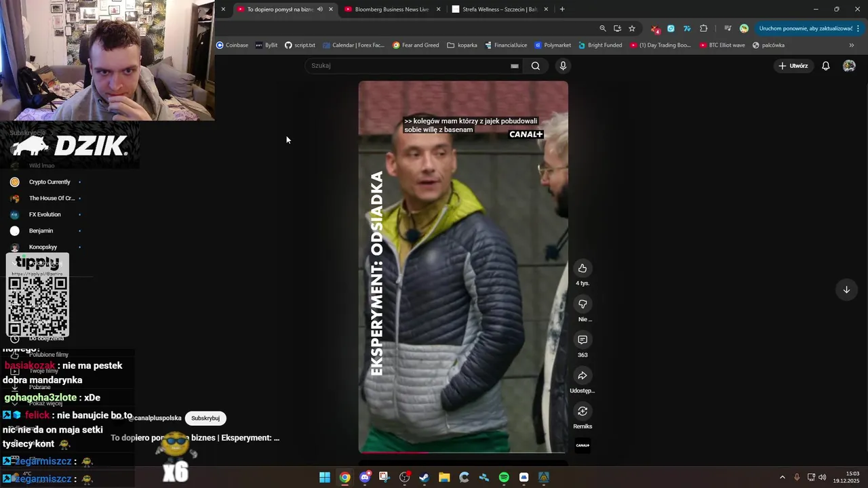Open YouTube account avatar menu
Screen dimensions: 868x488
pos(849,66)
